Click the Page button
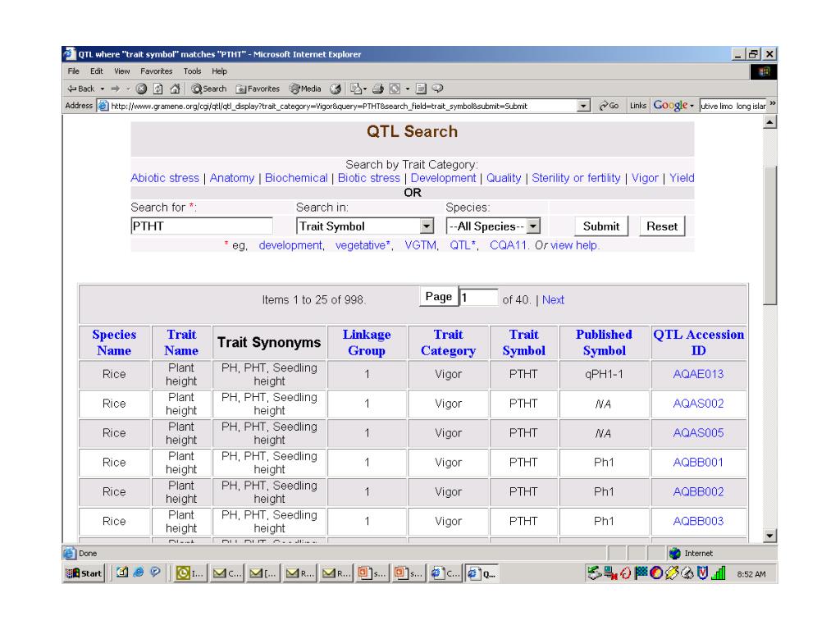The width and height of the screenshot is (840, 630). click(439, 297)
